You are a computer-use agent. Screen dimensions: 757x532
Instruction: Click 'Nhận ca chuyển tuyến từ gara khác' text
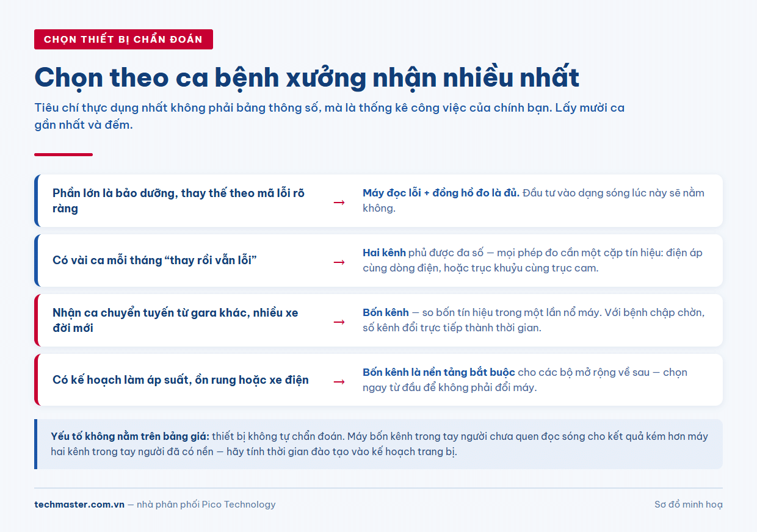coord(176,320)
